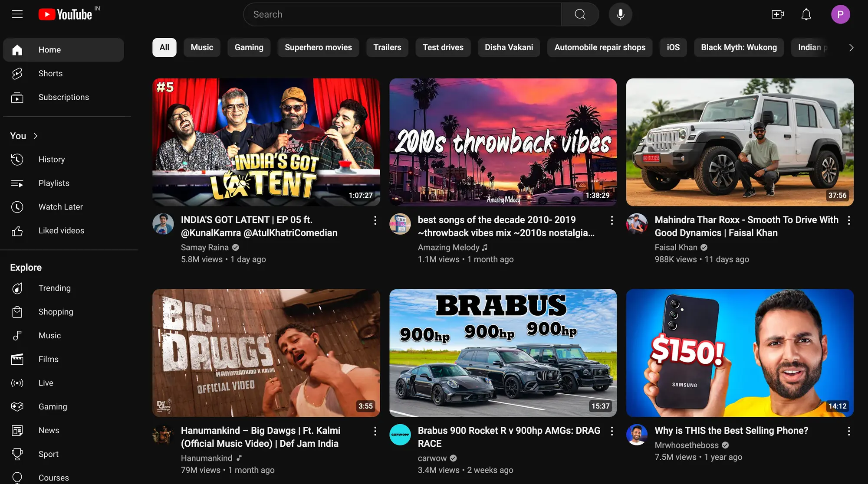Open Liked videos
Image resolution: width=868 pixels, height=484 pixels.
click(x=63, y=230)
